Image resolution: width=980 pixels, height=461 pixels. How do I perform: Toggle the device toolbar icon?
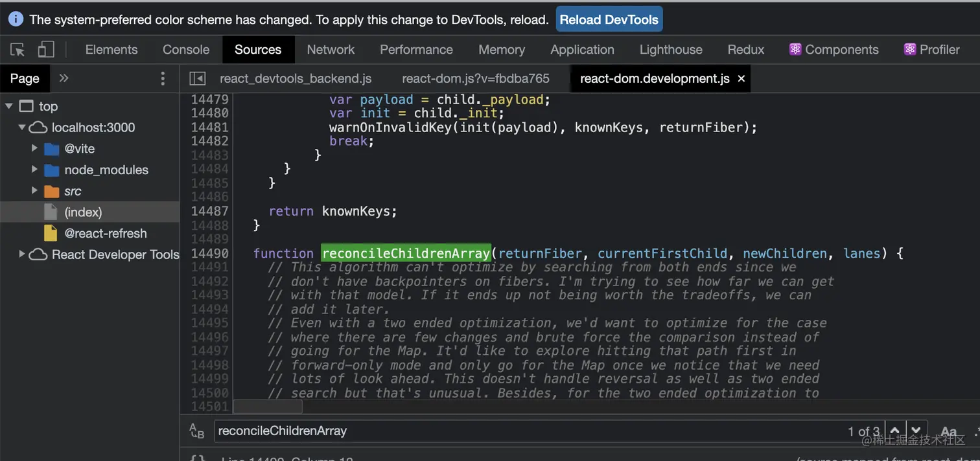(x=45, y=49)
